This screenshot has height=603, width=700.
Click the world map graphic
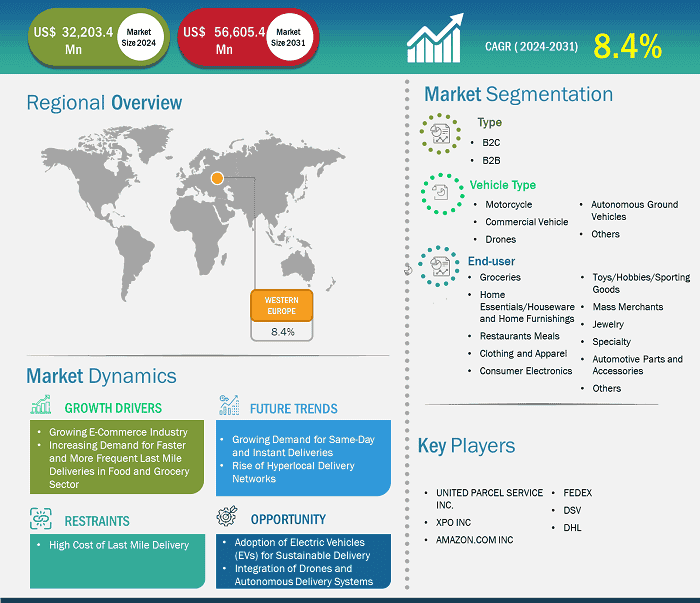pos(193,213)
